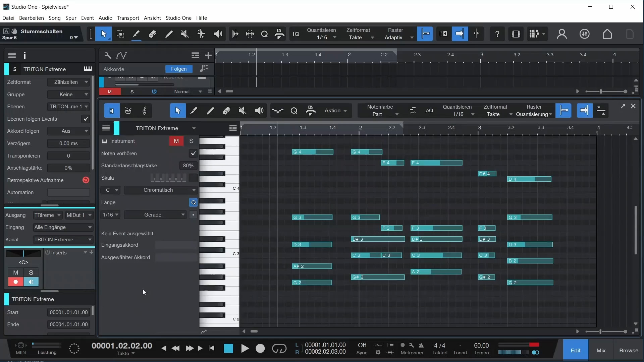Viewport: 644px width, 362px height.
Task: Select the eraser tool in piano editor
Action: point(226,111)
